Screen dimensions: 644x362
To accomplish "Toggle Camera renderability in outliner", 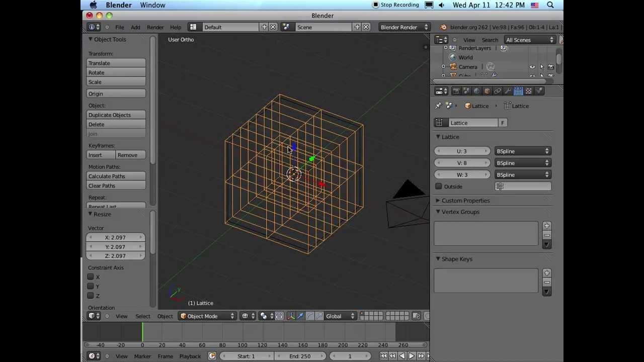I will pyautogui.click(x=551, y=67).
